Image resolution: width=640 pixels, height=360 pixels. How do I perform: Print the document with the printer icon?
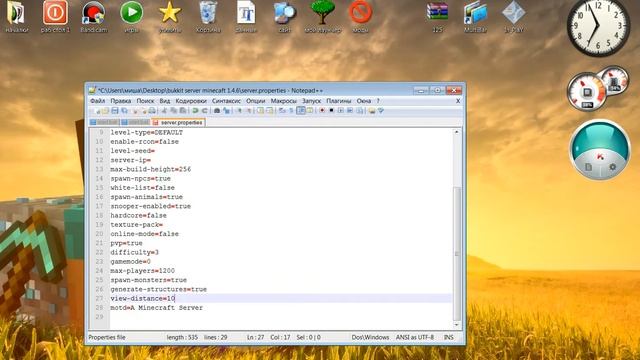point(152,111)
